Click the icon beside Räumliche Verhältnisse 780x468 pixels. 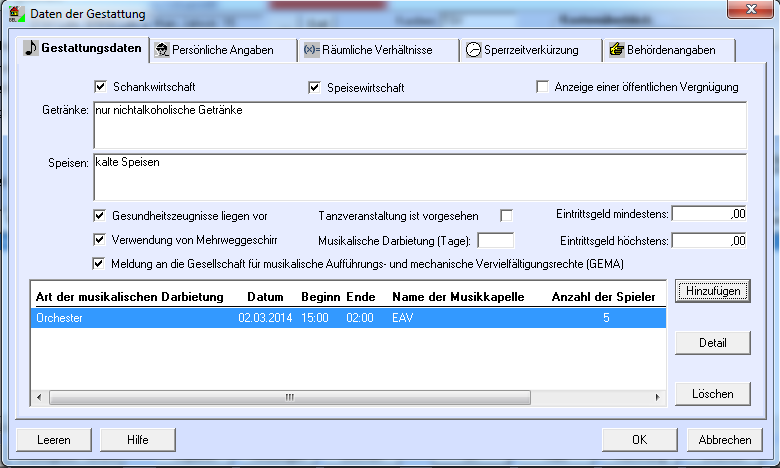(x=310, y=50)
